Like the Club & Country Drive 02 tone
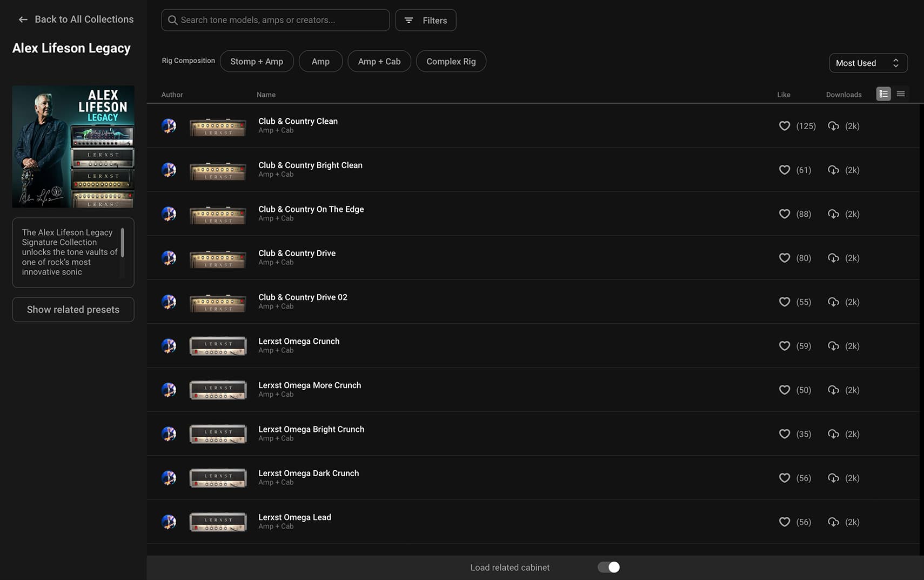This screenshot has width=924, height=580. 785,302
